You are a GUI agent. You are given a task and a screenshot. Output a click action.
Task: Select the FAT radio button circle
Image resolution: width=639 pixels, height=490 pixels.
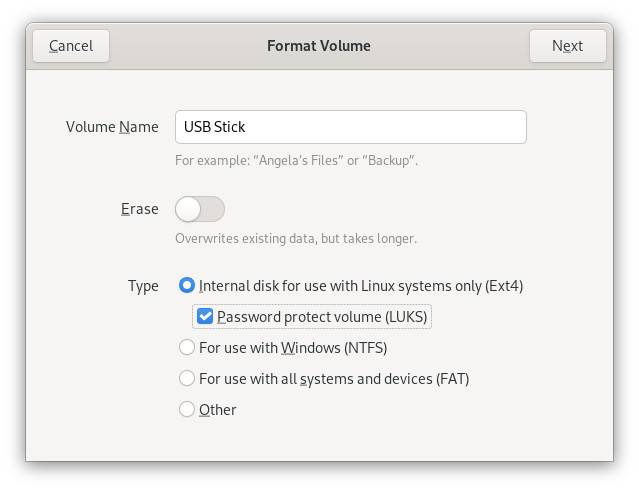[187, 378]
